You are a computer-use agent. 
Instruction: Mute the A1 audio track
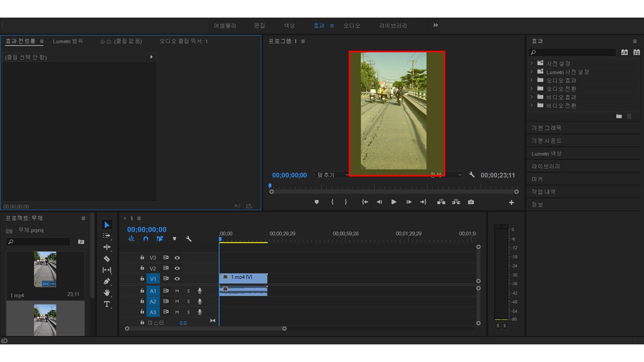pos(177,291)
